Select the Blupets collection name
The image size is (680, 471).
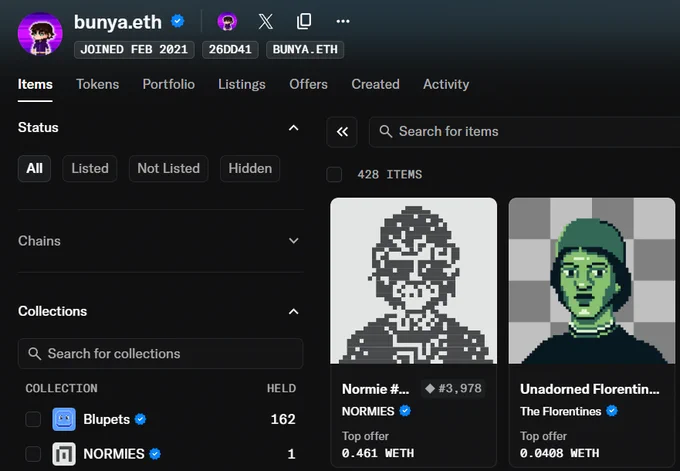(106, 419)
